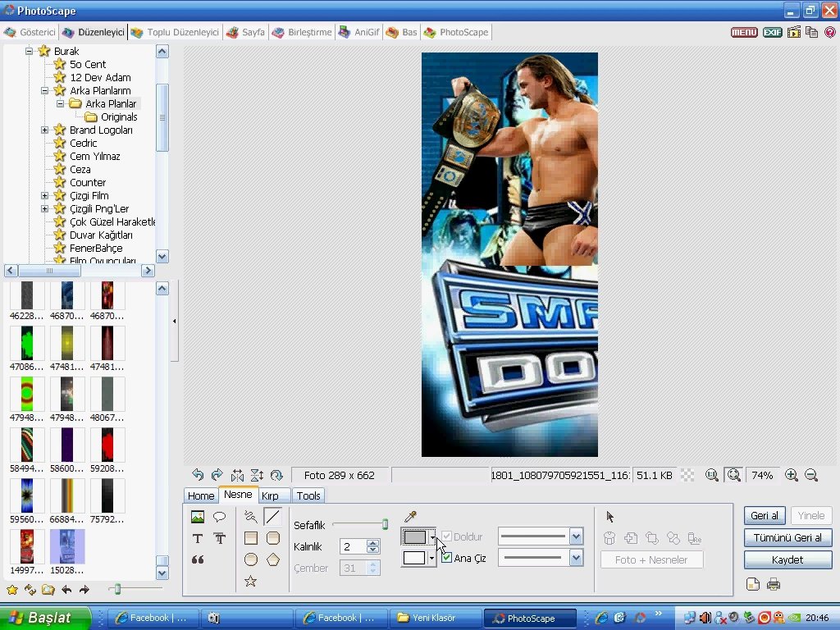Open the white outline color dropdown arrow
Screen dimensions: 840x630
coord(431,558)
